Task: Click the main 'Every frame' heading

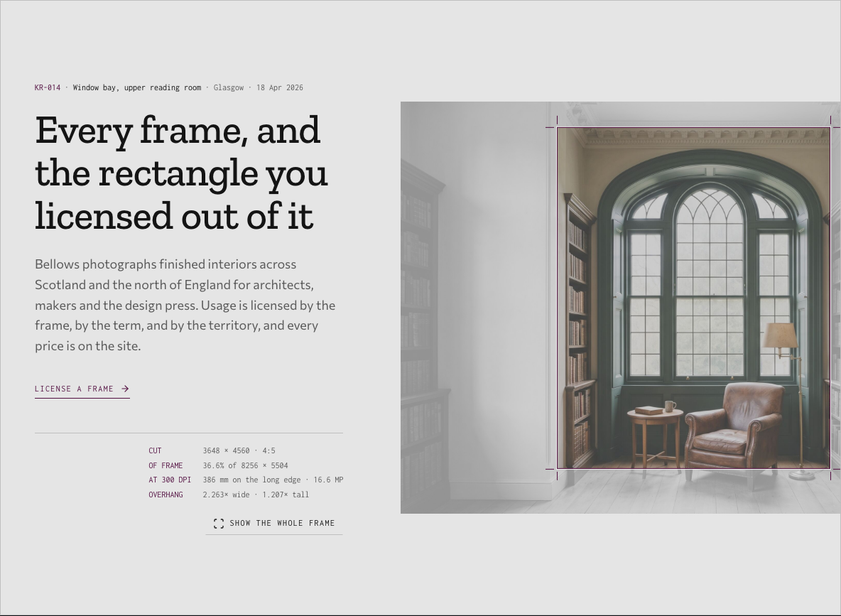Action: 181,173
